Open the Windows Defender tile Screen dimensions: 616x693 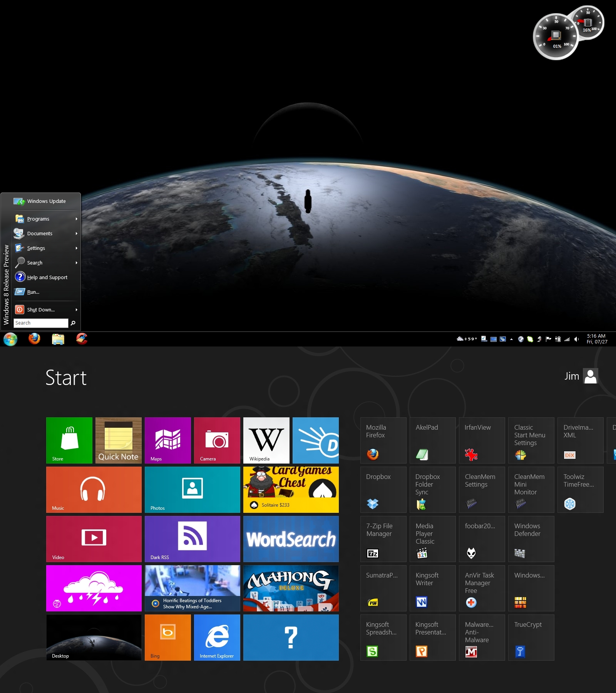coord(531,539)
